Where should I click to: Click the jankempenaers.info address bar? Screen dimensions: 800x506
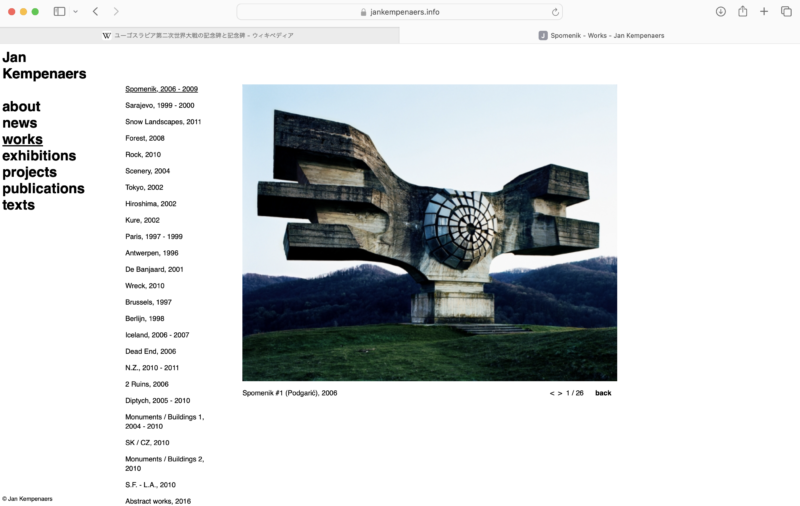[x=400, y=12]
